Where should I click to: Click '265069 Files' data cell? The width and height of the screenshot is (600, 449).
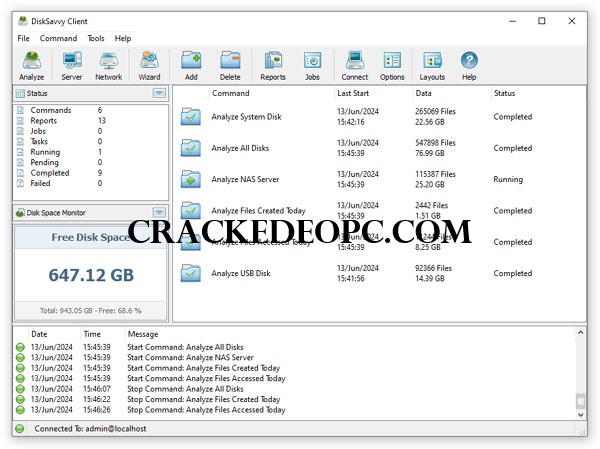tap(435, 111)
